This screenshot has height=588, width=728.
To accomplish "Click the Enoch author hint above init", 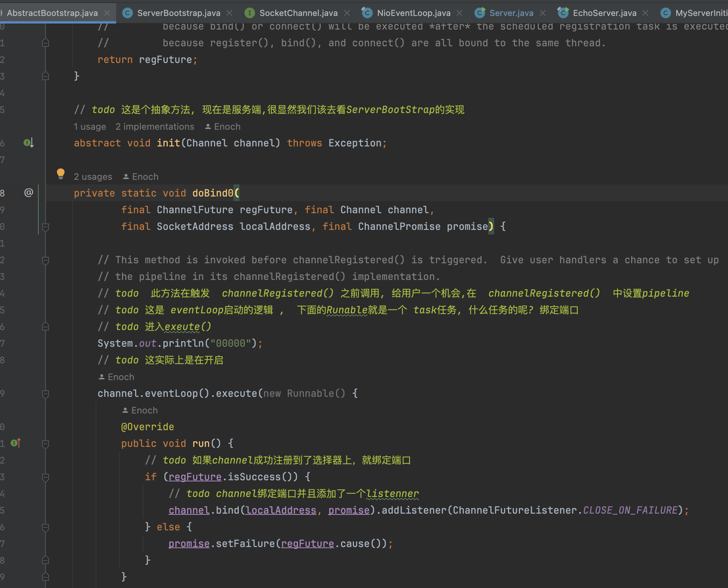I will (227, 127).
